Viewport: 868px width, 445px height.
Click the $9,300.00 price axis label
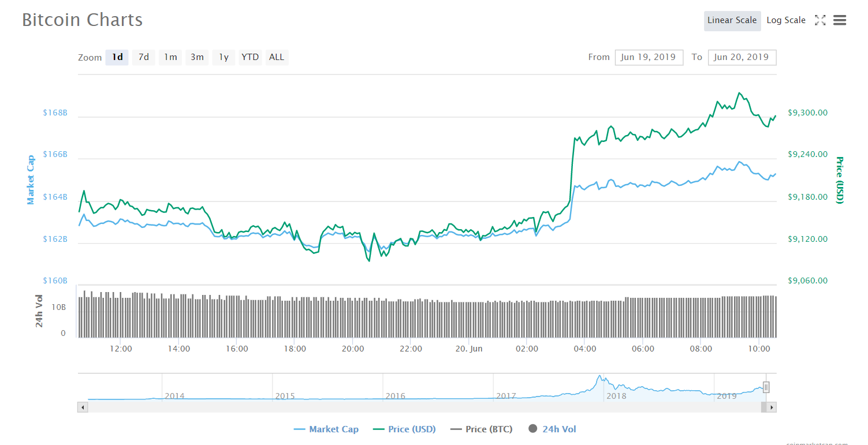[807, 113]
